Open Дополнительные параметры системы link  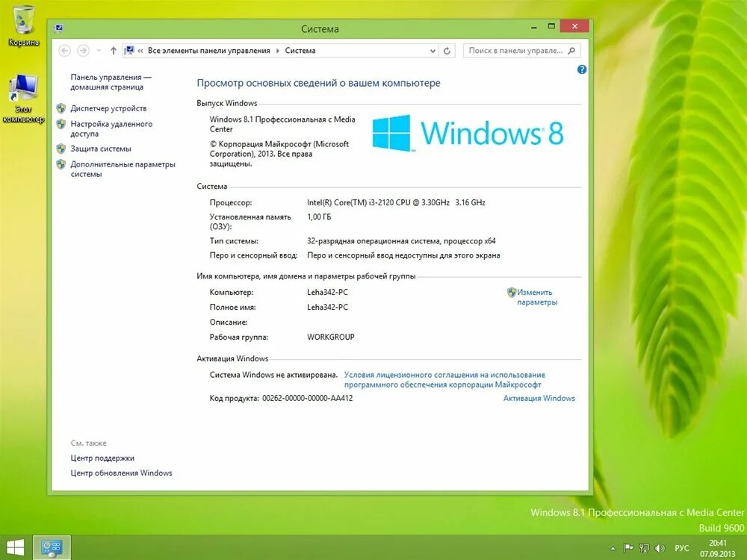123,169
